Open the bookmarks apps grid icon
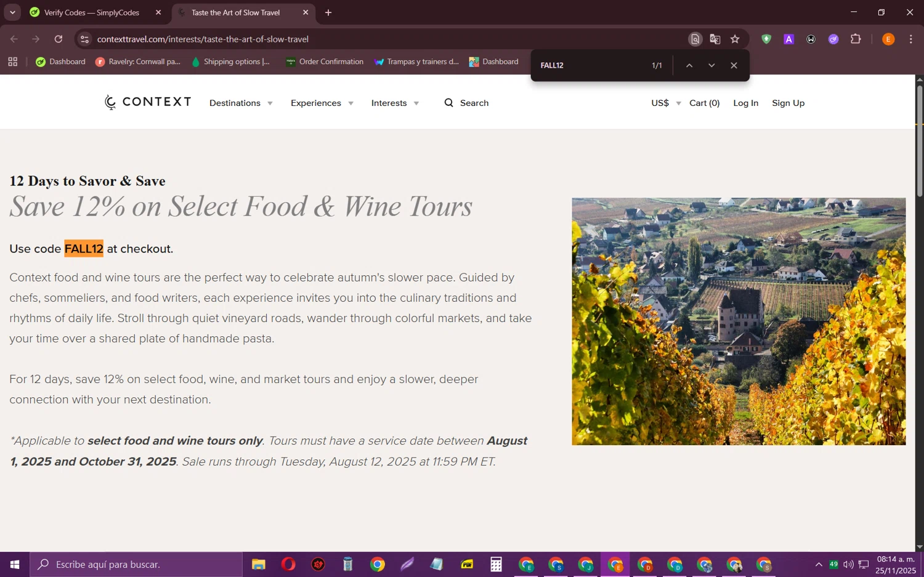 (x=13, y=62)
